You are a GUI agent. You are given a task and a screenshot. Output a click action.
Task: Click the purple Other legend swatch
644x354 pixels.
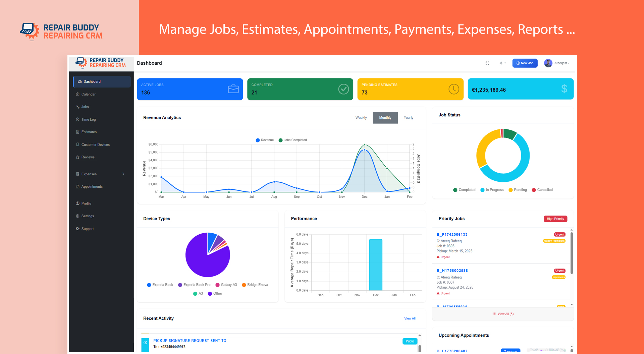[210, 294]
